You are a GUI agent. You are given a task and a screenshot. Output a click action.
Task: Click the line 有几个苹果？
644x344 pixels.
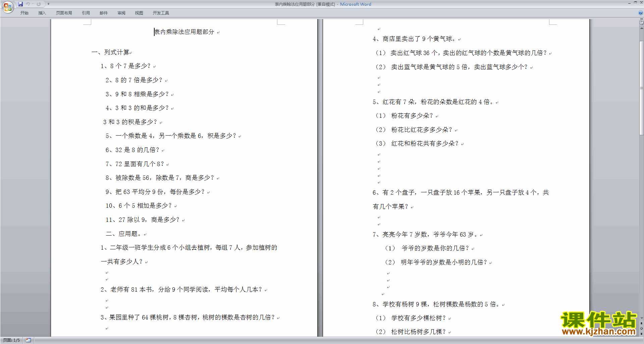(391, 207)
